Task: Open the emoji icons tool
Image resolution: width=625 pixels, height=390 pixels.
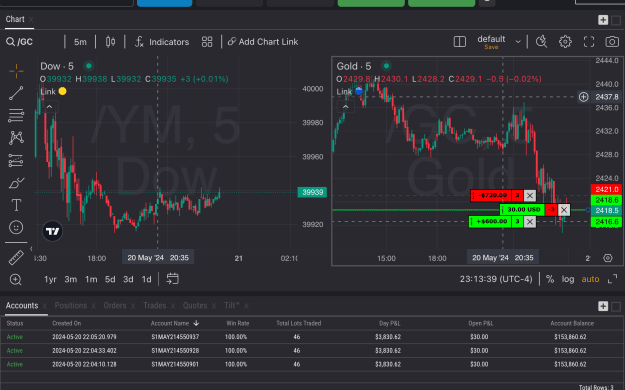Action: [x=16, y=228]
